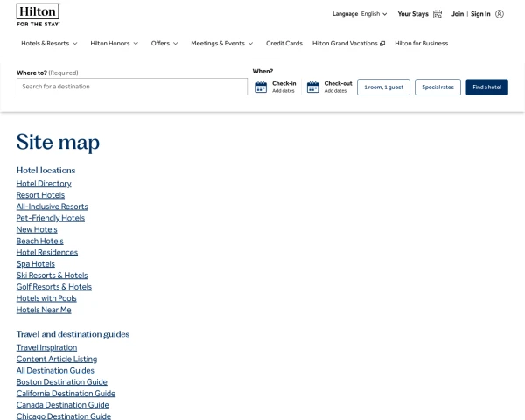
Task: Click the external link icon beside Hilton Grand Vacations
Action: pos(382,44)
